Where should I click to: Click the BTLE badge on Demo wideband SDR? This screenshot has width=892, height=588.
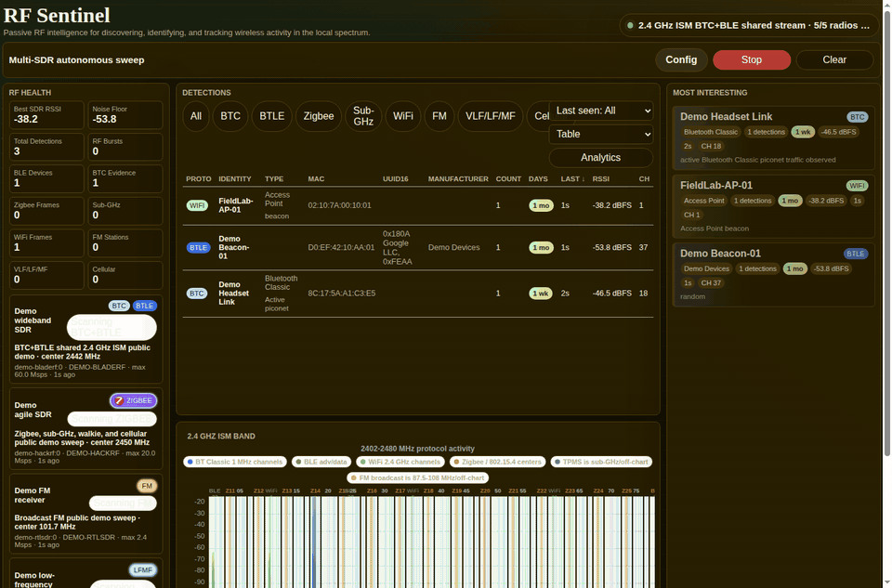click(145, 306)
